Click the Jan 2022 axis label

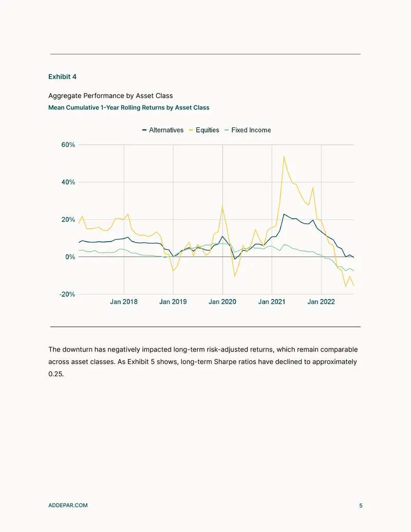click(321, 302)
